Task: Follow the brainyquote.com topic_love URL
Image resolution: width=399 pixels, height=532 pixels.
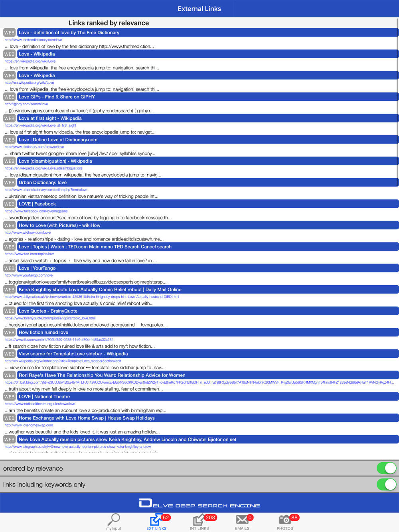Action: pyautogui.click(x=50, y=318)
